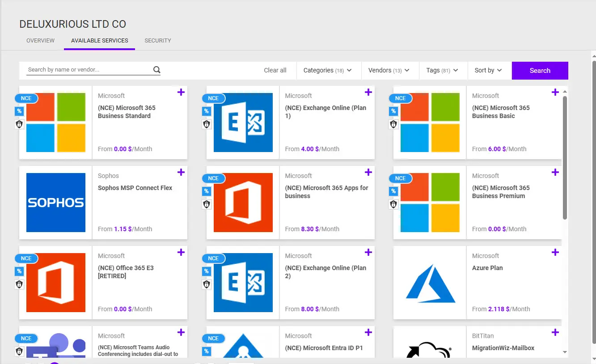This screenshot has width=596, height=364.
Task: Click NCE badge on Exchange Online (Plan 1)
Action: [x=213, y=98]
